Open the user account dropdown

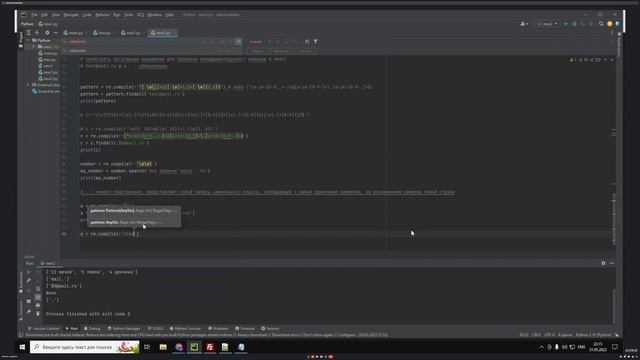524,24
